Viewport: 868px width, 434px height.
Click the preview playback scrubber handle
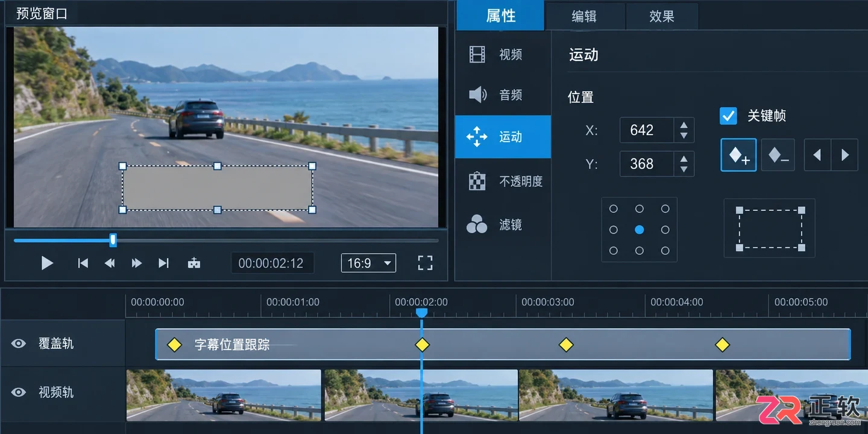click(x=113, y=241)
